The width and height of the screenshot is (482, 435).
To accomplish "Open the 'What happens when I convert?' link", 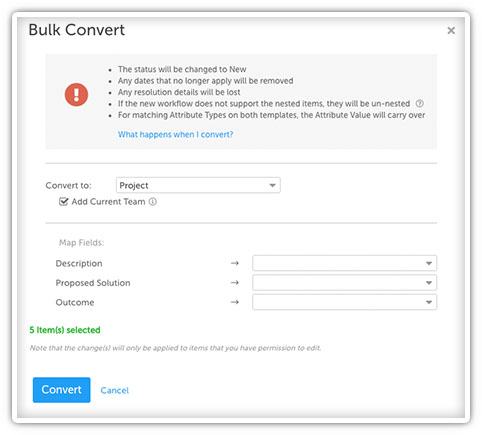I will pos(175,134).
